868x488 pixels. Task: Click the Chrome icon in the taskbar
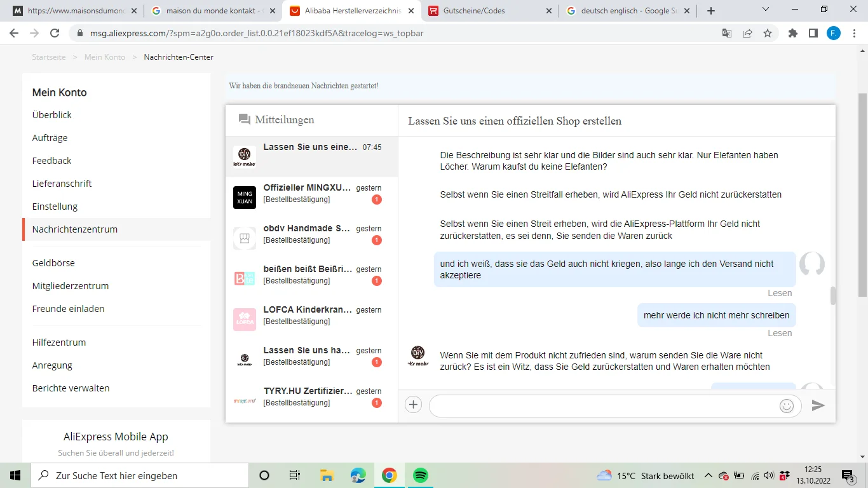pos(390,475)
